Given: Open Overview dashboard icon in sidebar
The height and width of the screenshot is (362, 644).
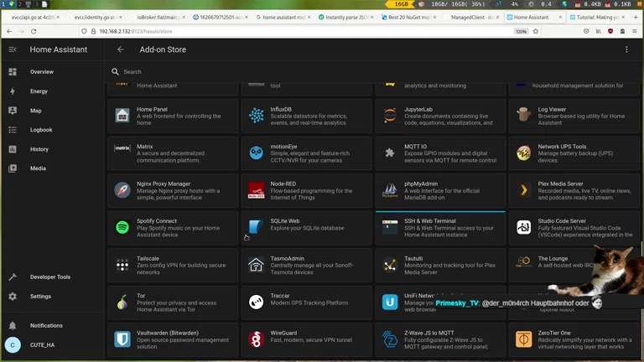Looking at the screenshot, I should tap(13, 72).
